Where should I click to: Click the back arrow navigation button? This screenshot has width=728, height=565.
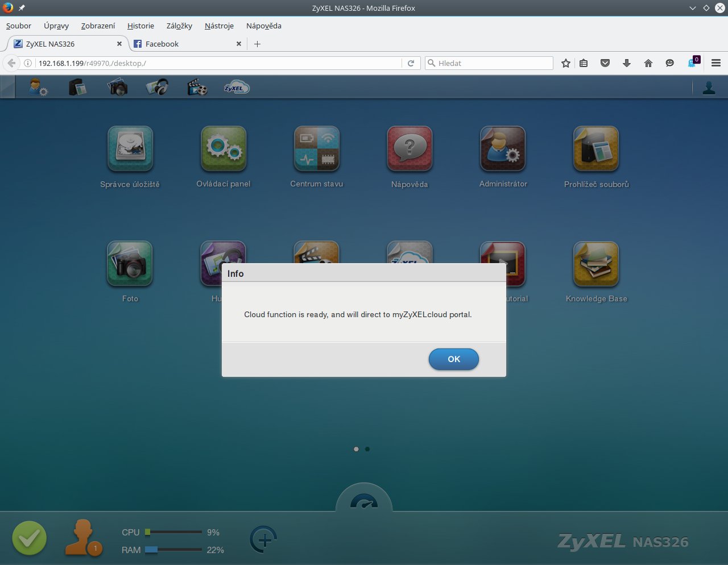pos(11,63)
